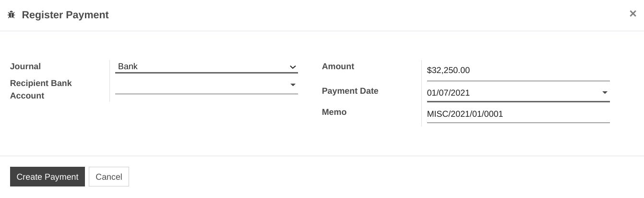The image size is (644, 198).
Task: Click the Recipient Bank Account label
Action: click(x=41, y=89)
